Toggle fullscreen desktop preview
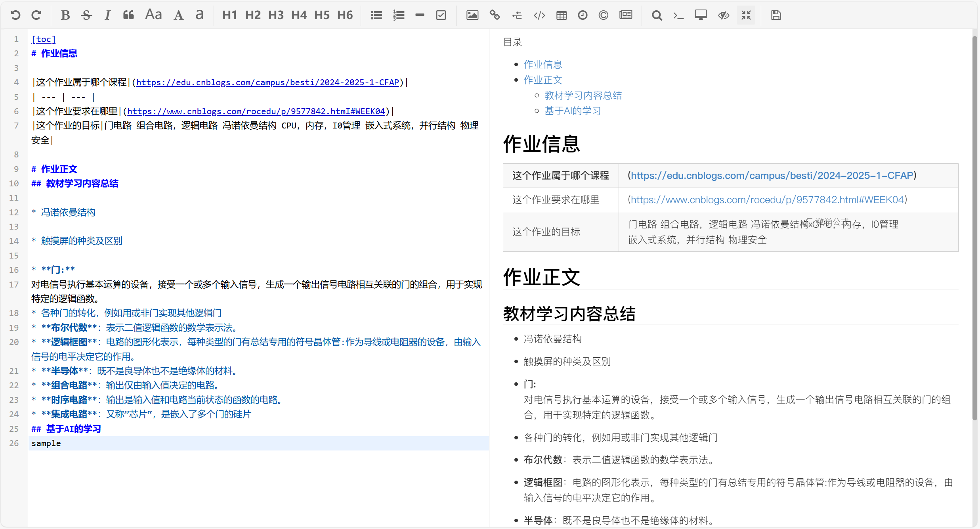The width and height of the screenshot is (980, 529). point(701,15)
